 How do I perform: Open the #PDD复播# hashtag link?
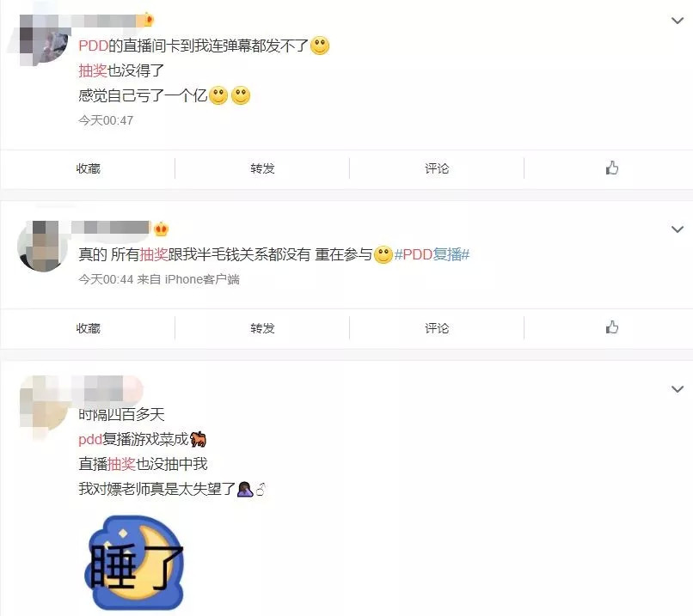click(x=432, y=254)
